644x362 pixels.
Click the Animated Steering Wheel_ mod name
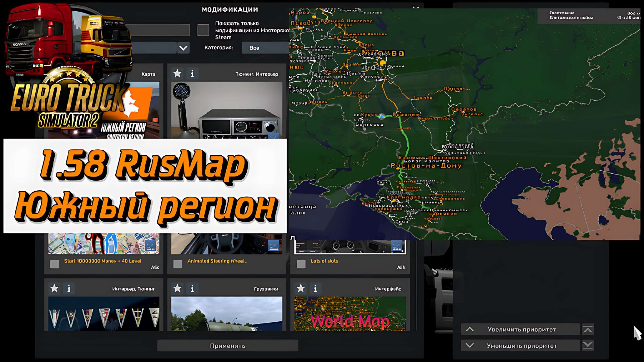tap(217, 261)
